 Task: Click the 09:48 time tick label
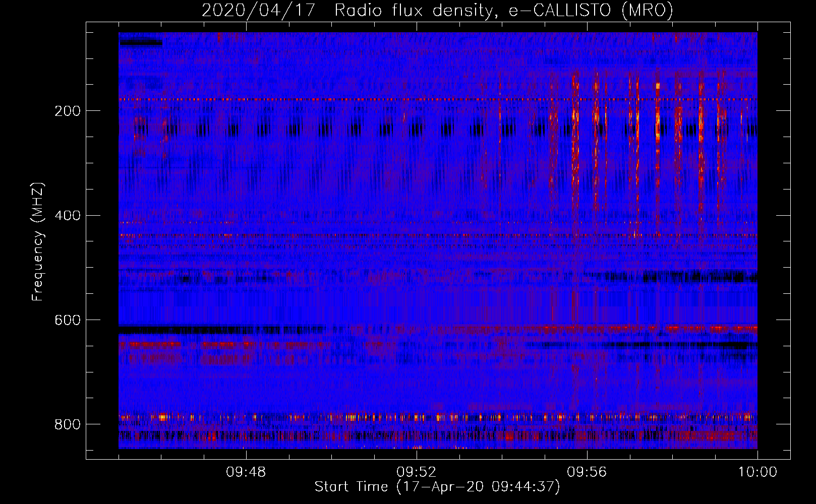pos(246,472)
